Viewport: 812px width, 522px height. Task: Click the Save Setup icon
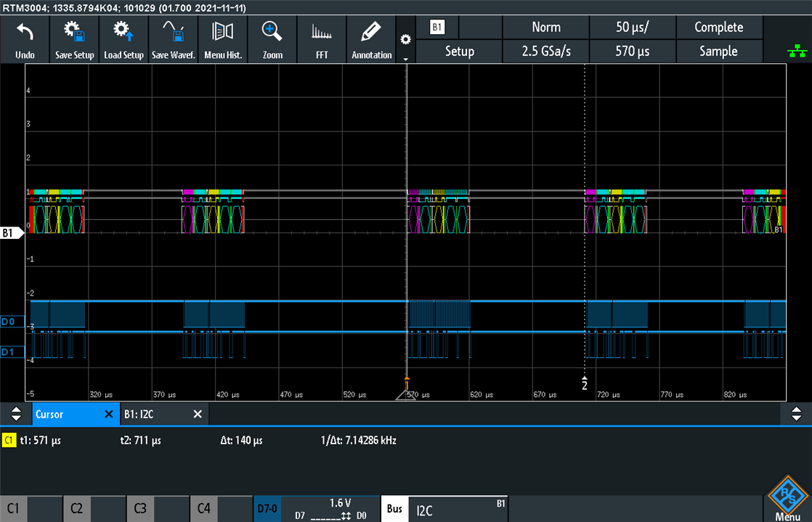coord(75,39)
